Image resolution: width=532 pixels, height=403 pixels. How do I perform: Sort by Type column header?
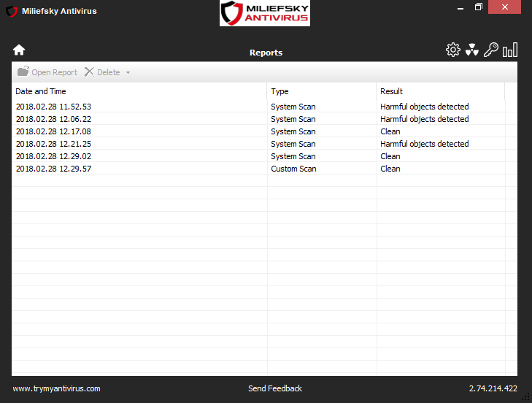[322, 91]
